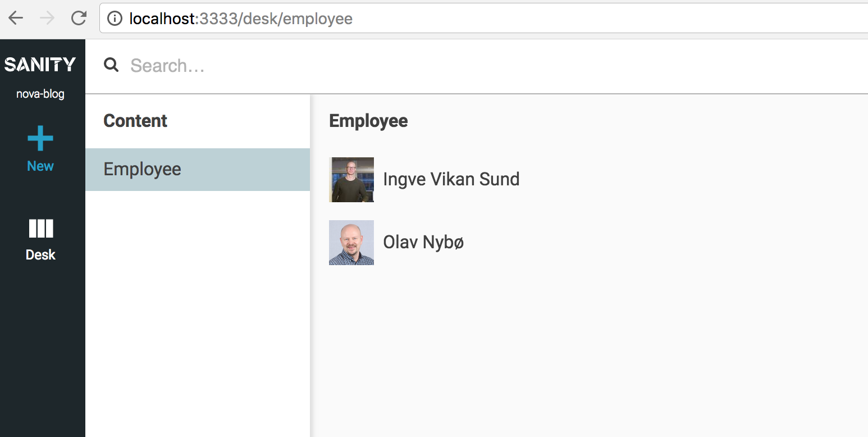The image size is (868, 437).
Task: Click the blue plus icon
Action: coord(40,138)
